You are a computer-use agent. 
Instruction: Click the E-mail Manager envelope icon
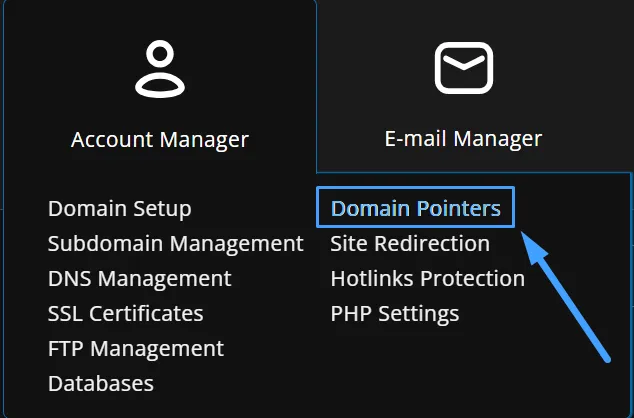click(x=463, y=68)
